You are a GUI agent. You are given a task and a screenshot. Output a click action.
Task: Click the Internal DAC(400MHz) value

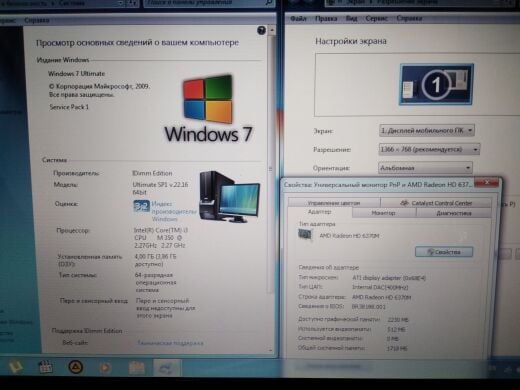(x=380, y=287)
